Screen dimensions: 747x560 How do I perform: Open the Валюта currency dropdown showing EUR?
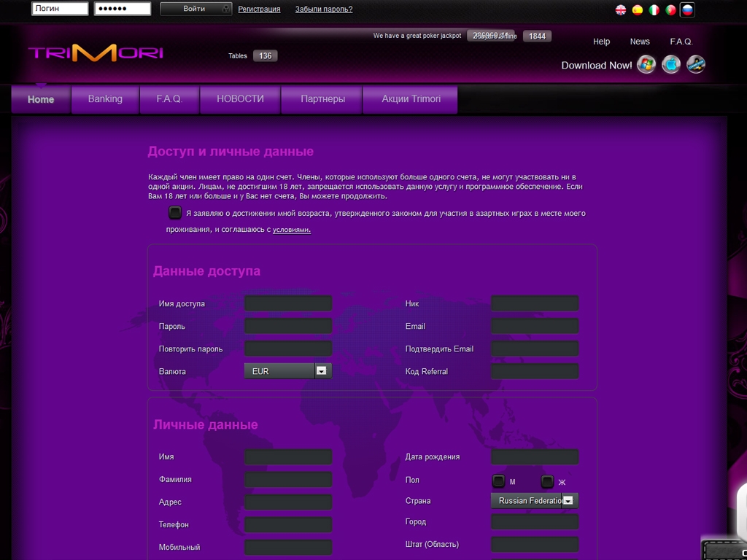322,371
